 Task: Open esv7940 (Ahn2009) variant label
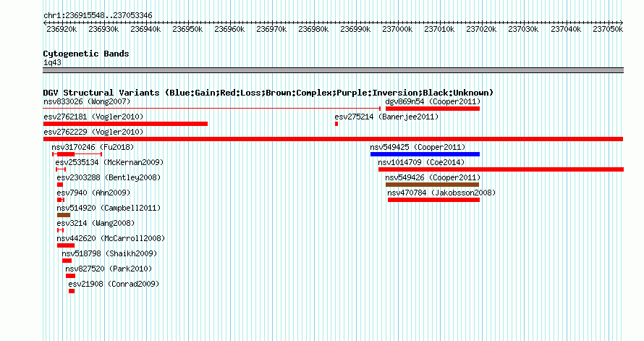(93, 193)
